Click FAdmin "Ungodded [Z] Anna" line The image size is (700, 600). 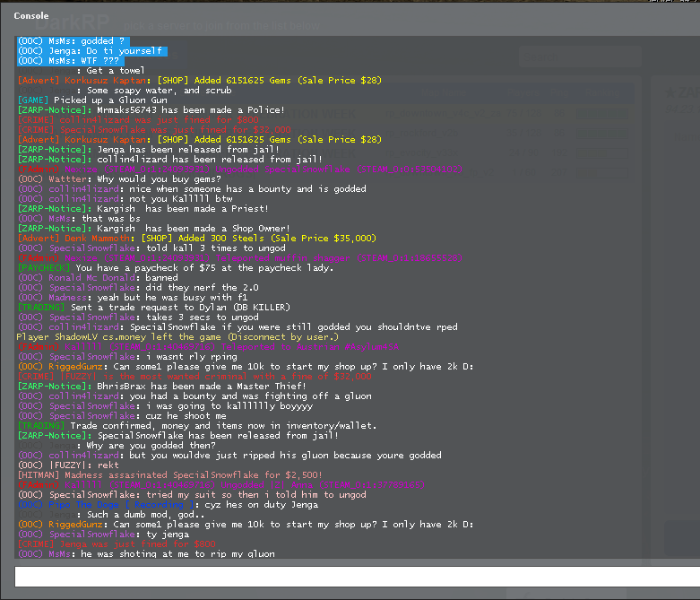(x=221, y=484)
